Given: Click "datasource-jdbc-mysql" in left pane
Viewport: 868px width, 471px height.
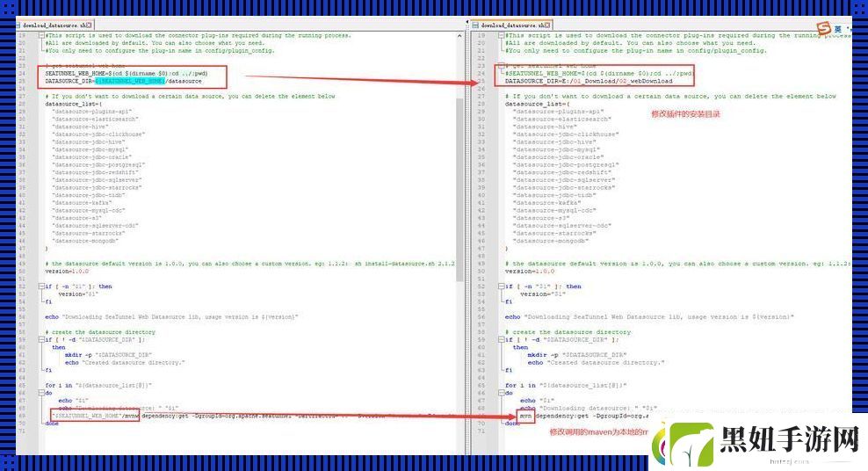Looking at the screenshot, I should tap(90, 149).
